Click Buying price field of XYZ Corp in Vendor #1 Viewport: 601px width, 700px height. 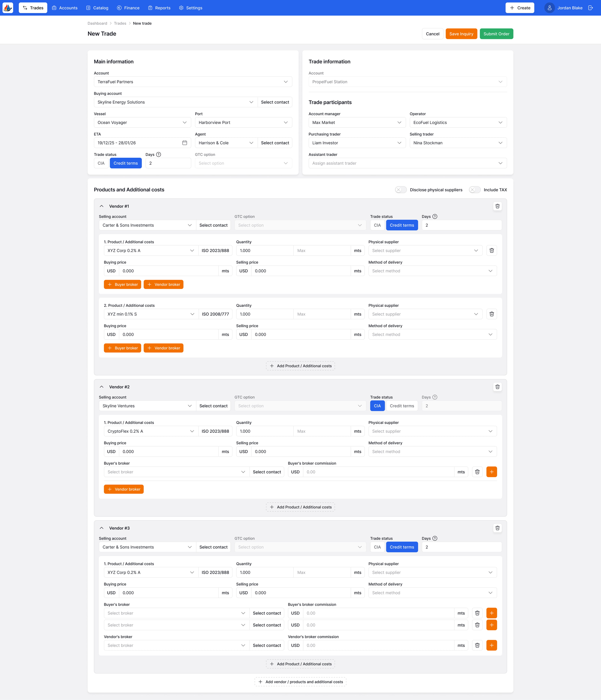click(x=168, y=271)
